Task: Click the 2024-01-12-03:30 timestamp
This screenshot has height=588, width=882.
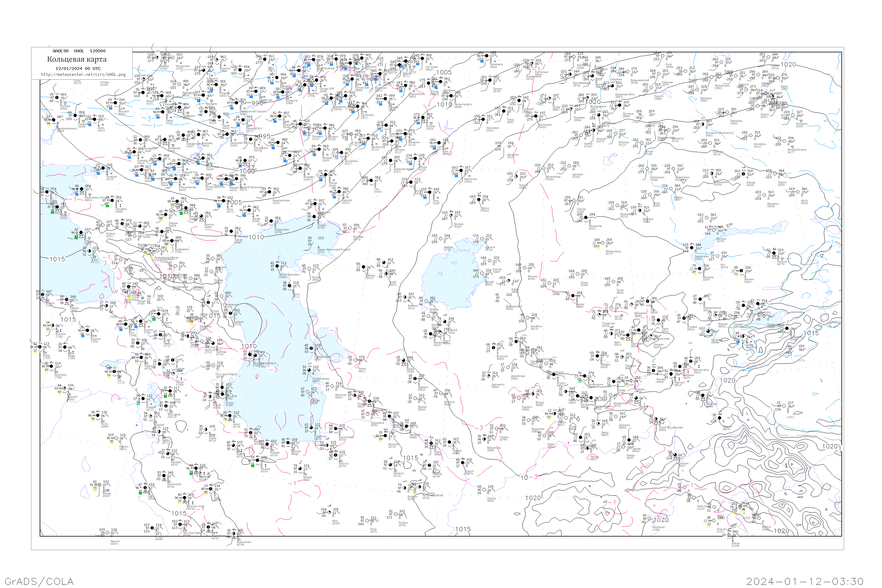Action: tap(805, 581)
